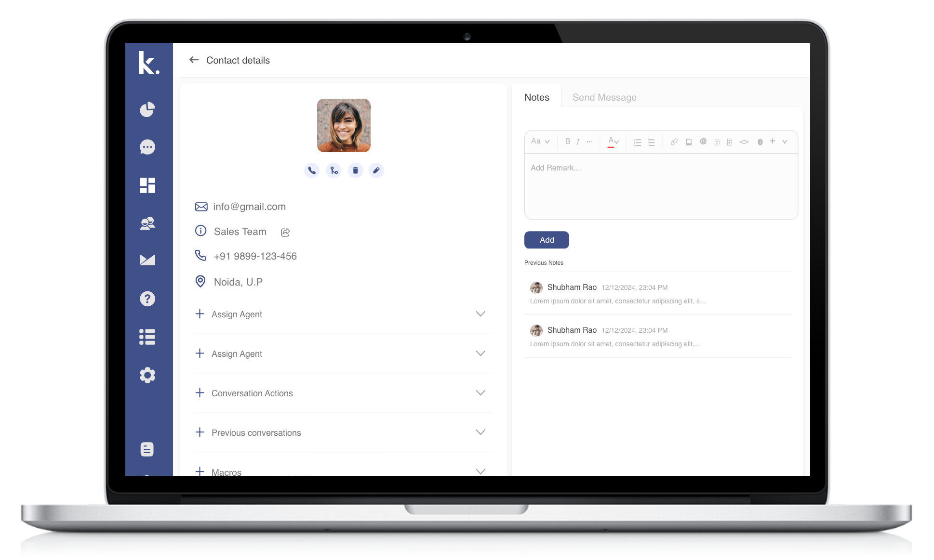
Task: Click the info@gmail.com email address
Action: pyautogui.click(x=249, y=207)
